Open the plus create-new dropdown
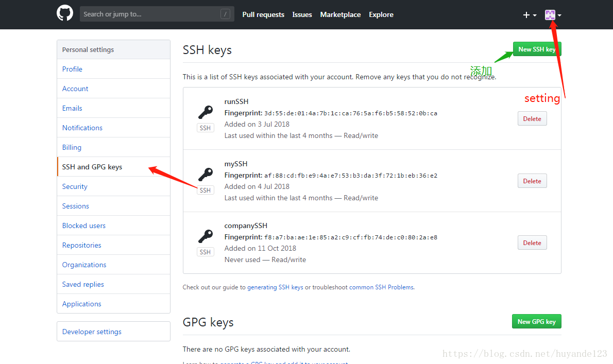 coord(530,15)
